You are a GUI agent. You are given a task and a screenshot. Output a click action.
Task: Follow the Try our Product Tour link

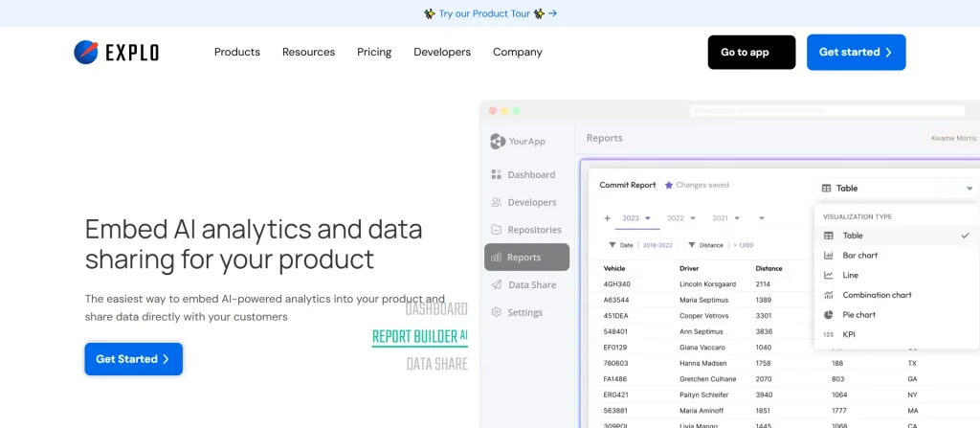click(x=490, y=13)
